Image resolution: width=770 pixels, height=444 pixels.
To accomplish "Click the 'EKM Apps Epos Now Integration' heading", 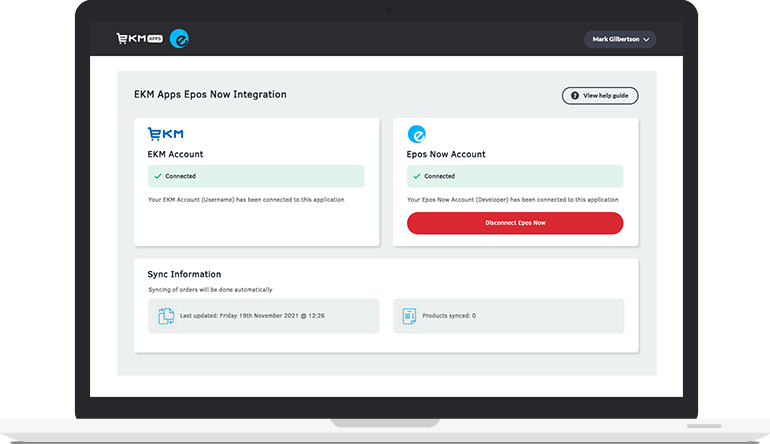I will pos(210,94).
